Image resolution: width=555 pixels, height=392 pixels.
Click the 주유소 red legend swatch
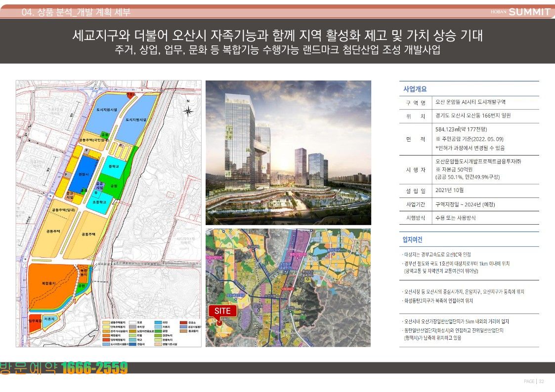click(184, 323)
